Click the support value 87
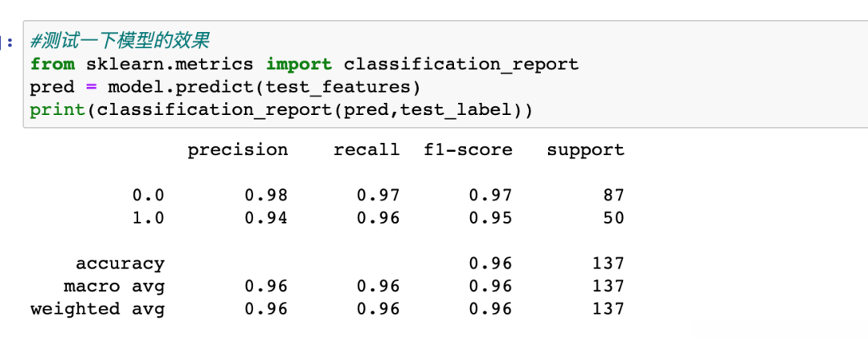The height and width of the screenshot is (345, 868). point(613,195)
